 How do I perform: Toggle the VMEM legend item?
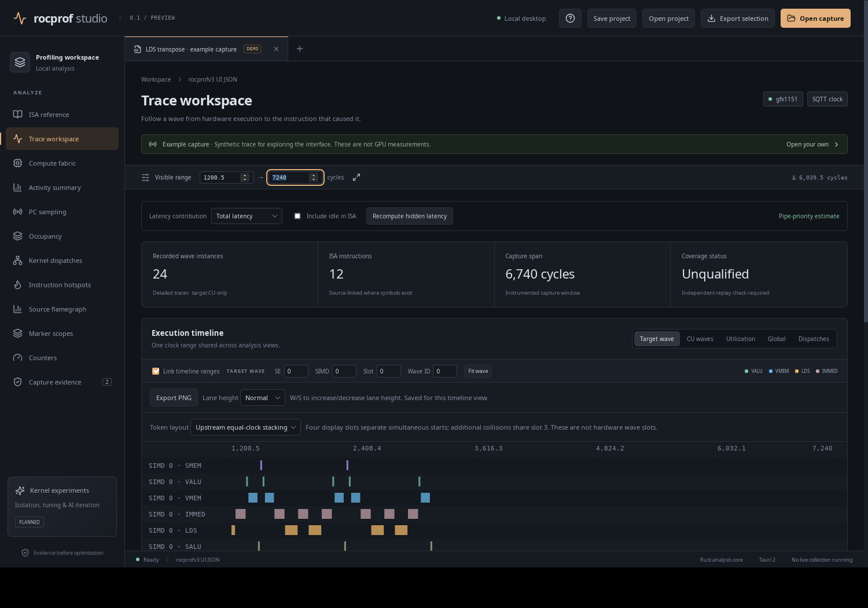(x=779, y=371)
